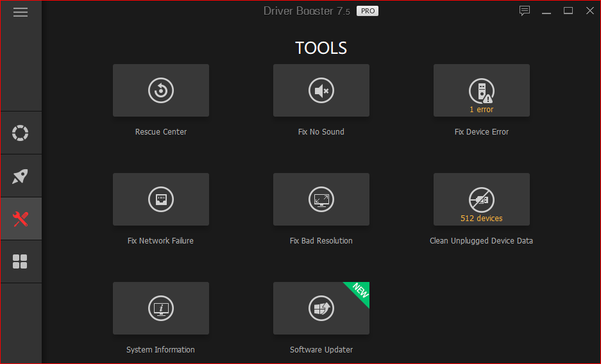601x364 pixels.
Task: Click the Rescue Center label
Action: pyautogui.click(x=161, y=131)
